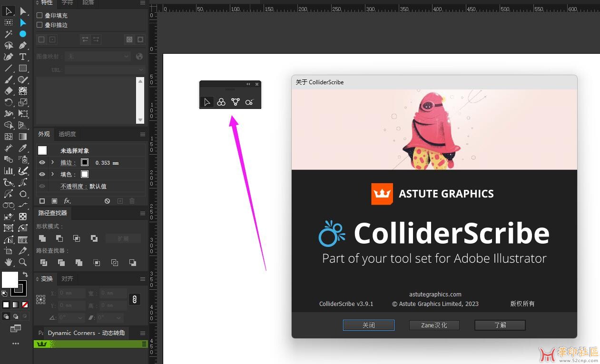The height and width of the screenshot is (364, 600).
Task: Select the Line Segment tool
Action: (x=9, y=68)
